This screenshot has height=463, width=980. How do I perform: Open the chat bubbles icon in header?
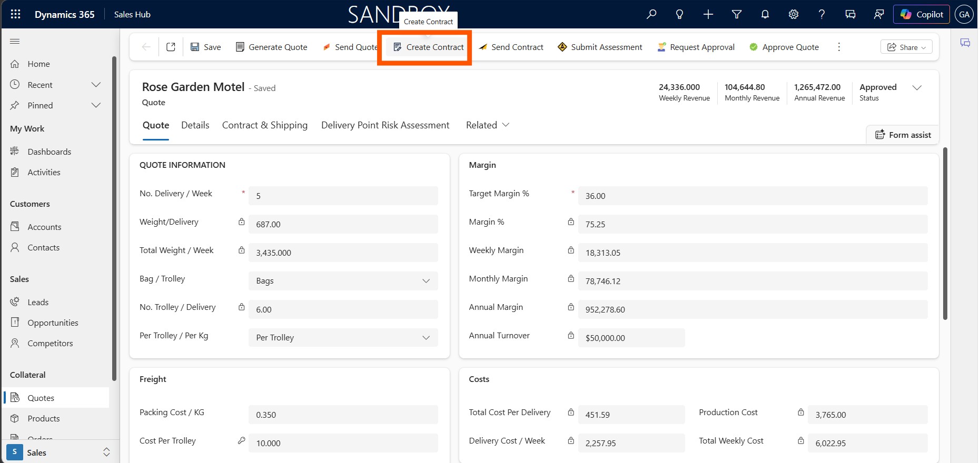point(850,14)
